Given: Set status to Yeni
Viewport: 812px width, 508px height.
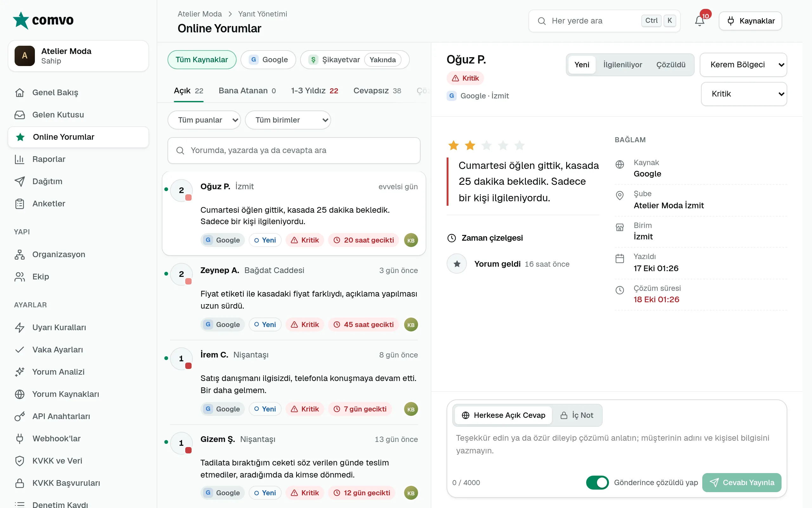Looking at the screenshot, I should (581, 64).
